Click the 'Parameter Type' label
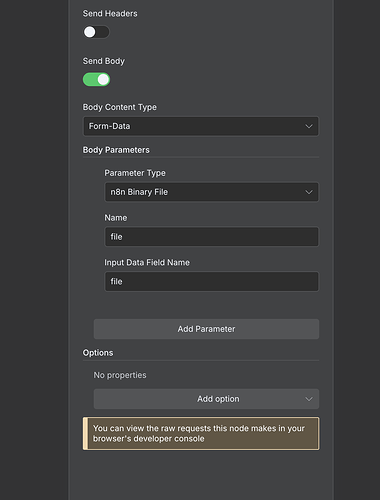This screenshot has height=500, width=380. pyautogui.click(x=135, y=173)
